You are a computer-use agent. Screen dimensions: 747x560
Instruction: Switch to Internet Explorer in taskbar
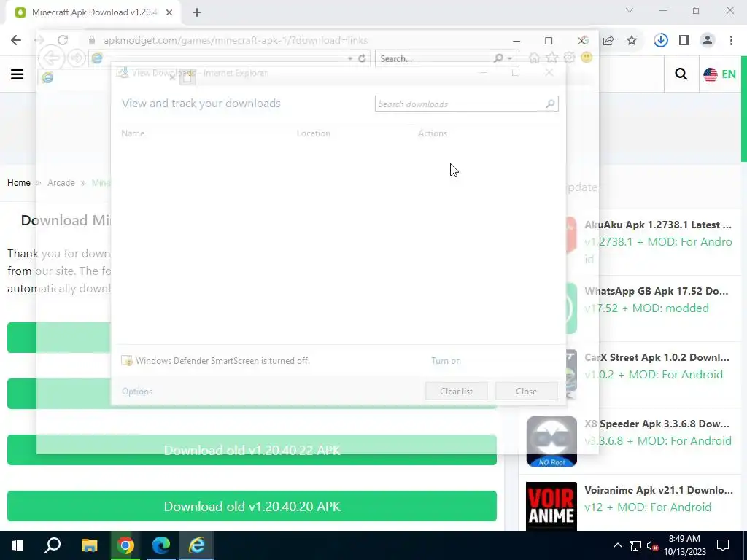(x=197, y=545)
